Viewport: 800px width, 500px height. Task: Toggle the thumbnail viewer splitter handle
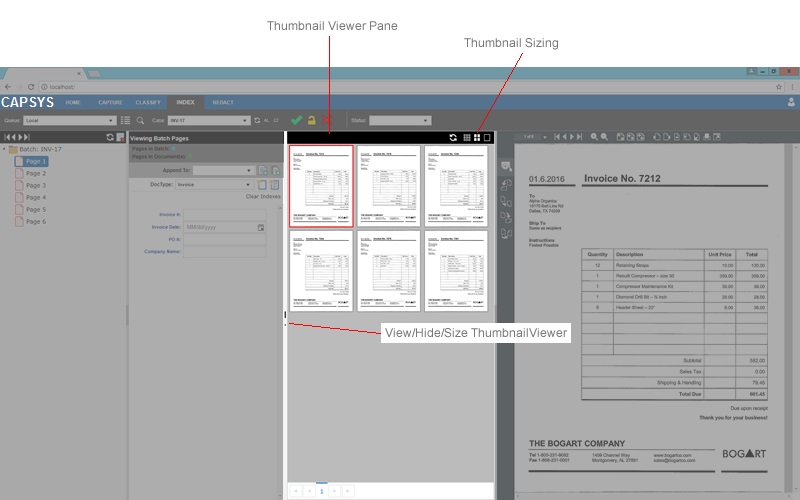(285, 316)
